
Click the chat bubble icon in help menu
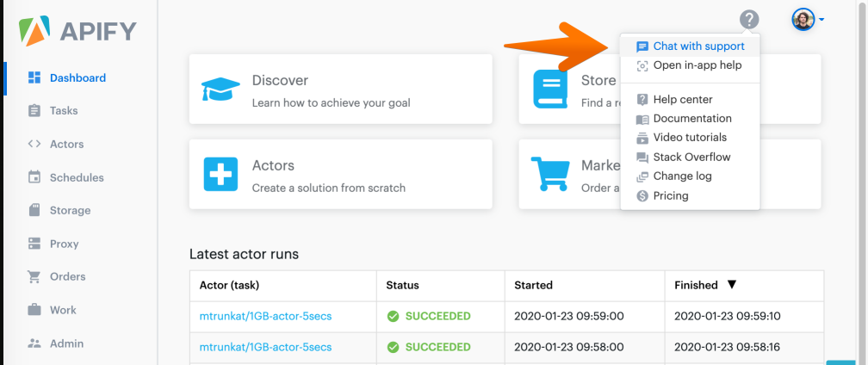point(642,46)
